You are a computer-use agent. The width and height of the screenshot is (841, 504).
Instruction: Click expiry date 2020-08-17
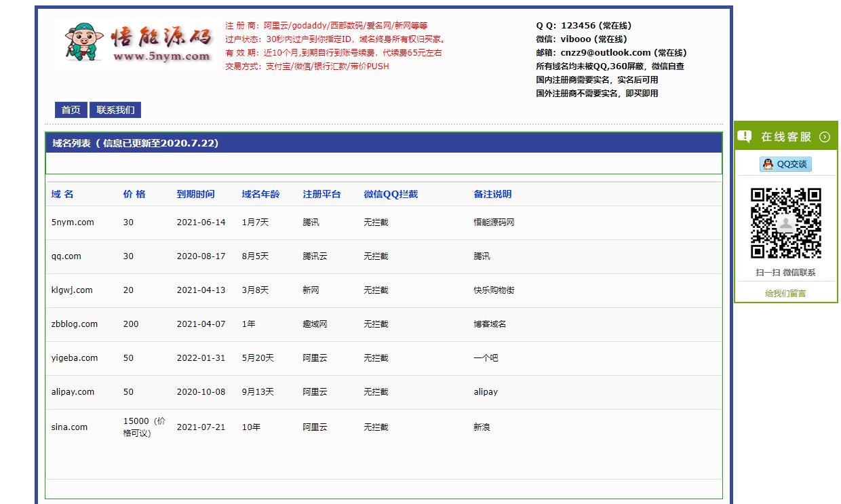(x=201, y=256)
